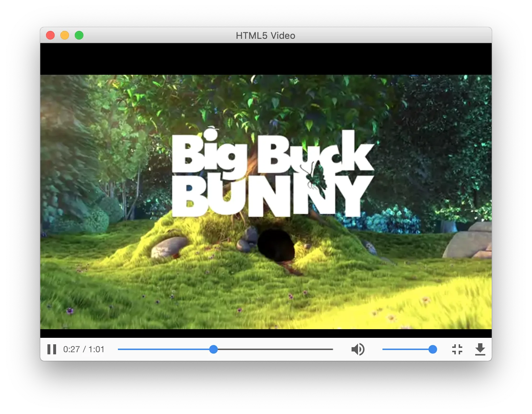
Task: Click the volume slider handle
Action: tap(433, 349)
